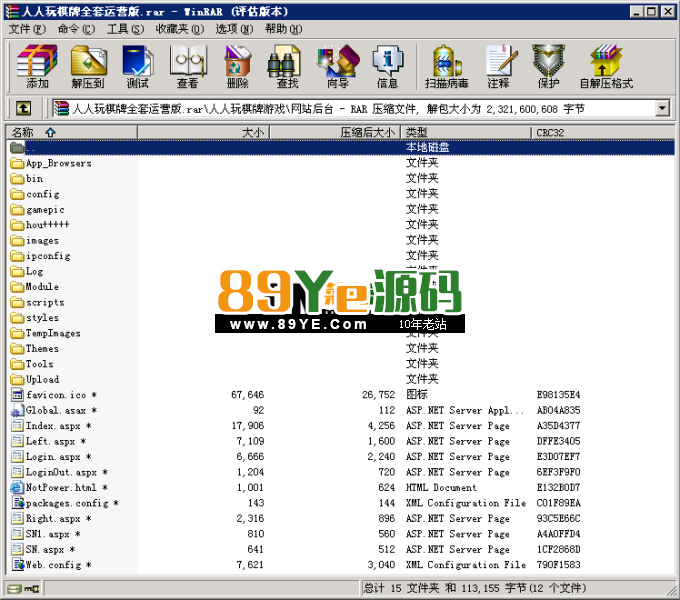680x600 pixels.
Task: Go up one folder level button
Action: [23, 108]
